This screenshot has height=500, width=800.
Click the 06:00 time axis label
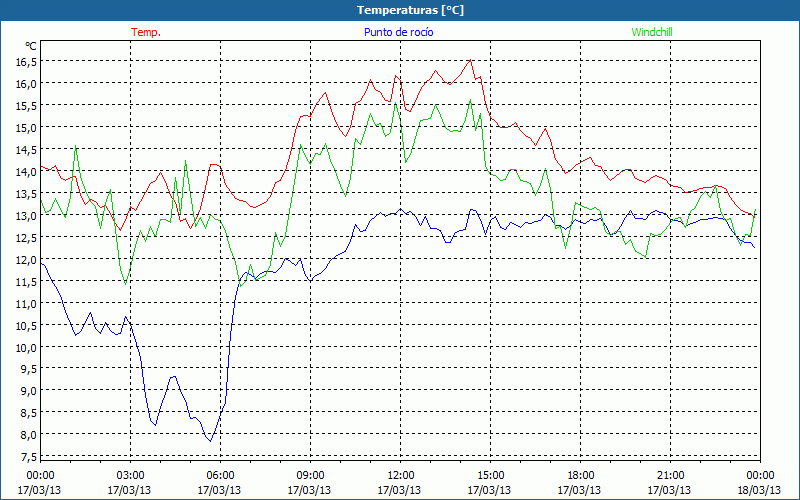[220, 476]
